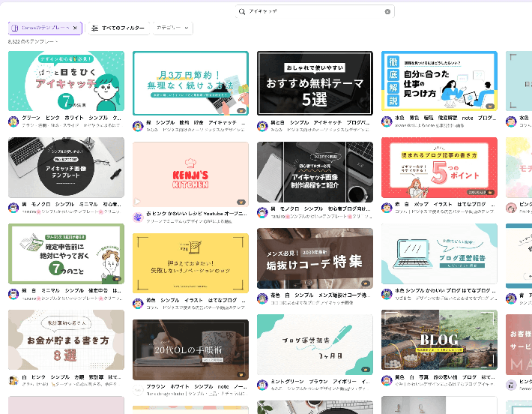The image size is (532, 414).
Task: Open the yellow 失敗しないリノベーション template
Action: point(190,263)
